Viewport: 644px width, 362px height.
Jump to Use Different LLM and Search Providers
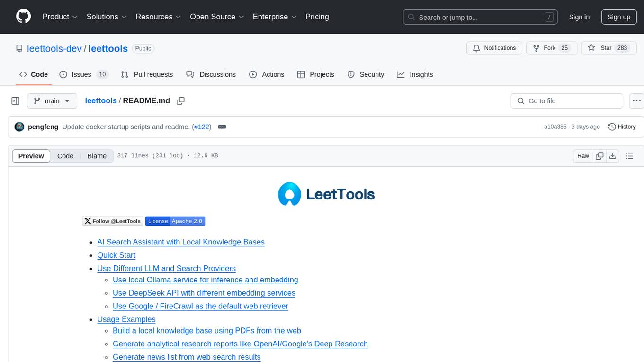tap(166, 269)
